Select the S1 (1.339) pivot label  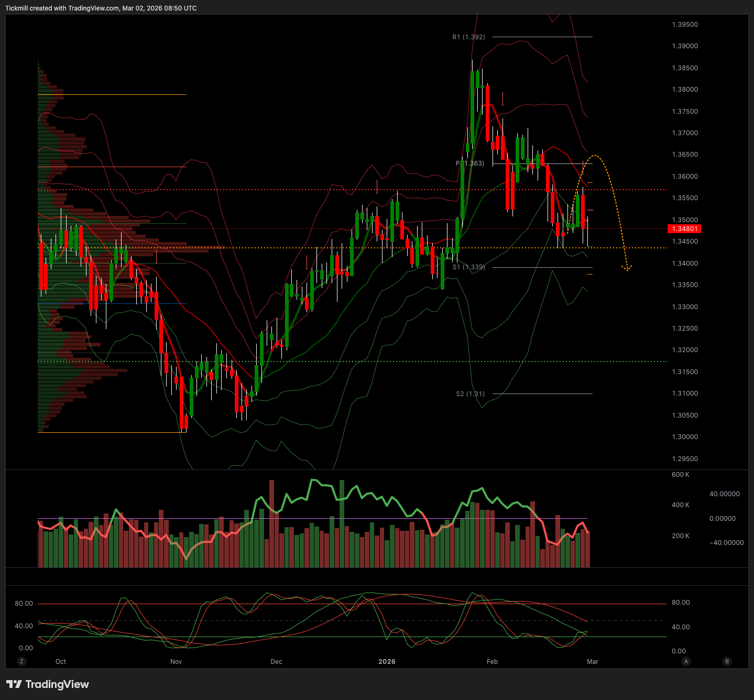tap(468, 267)
